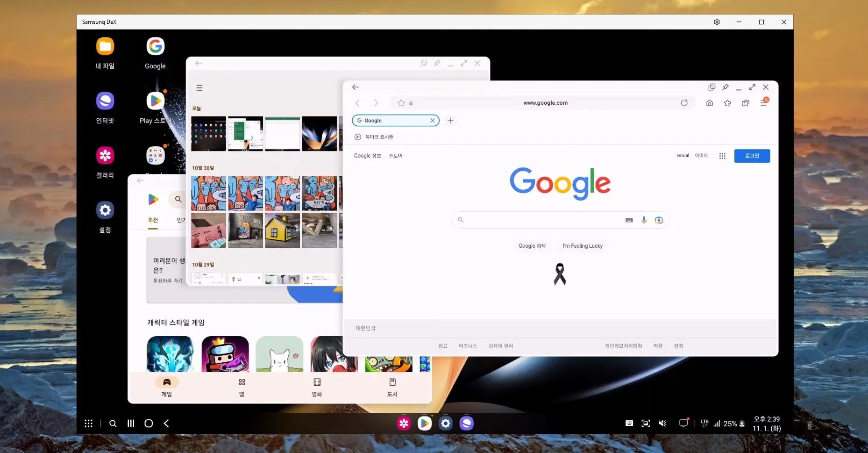Click the browser back navigation chevron
The width and height of the screenshot is (868, 453).
[x=358, y=103]
